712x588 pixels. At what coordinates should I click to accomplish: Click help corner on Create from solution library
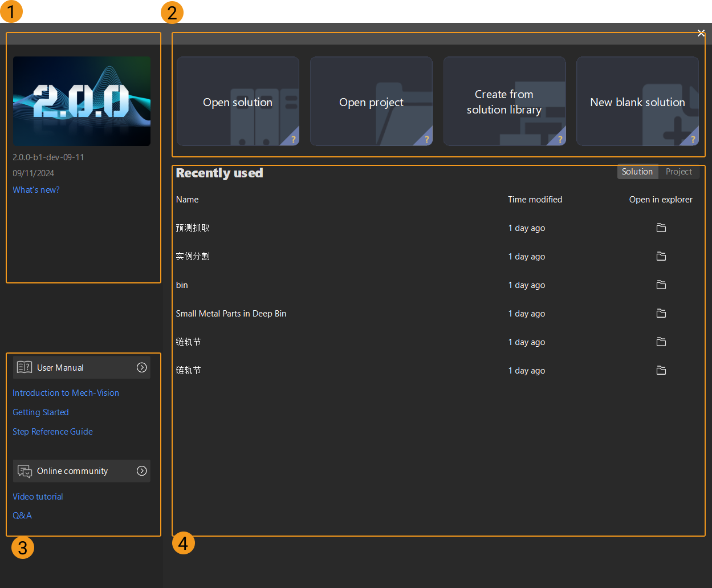[x=560, y=139]
